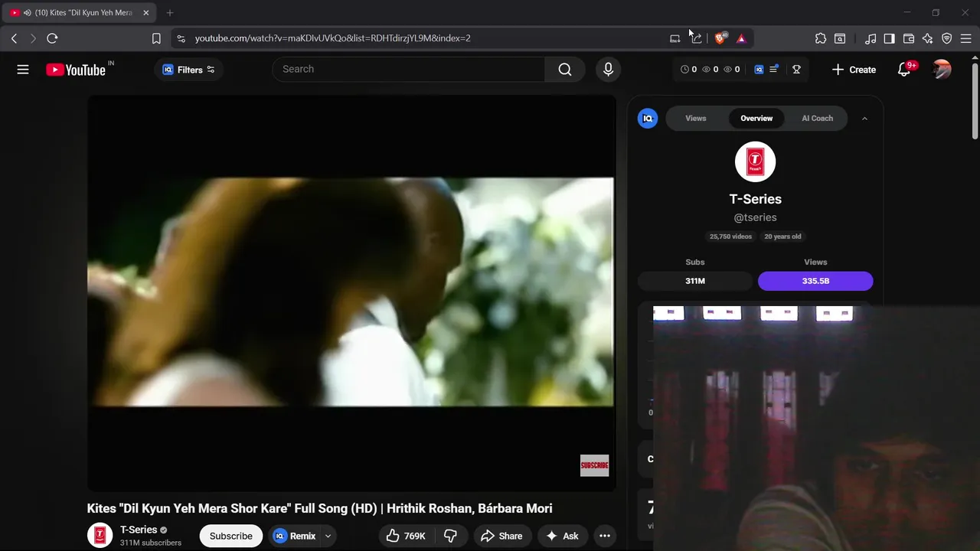Click the 25,750 videos chip
This screenshot has width=980, height=551.
[730, 236]
